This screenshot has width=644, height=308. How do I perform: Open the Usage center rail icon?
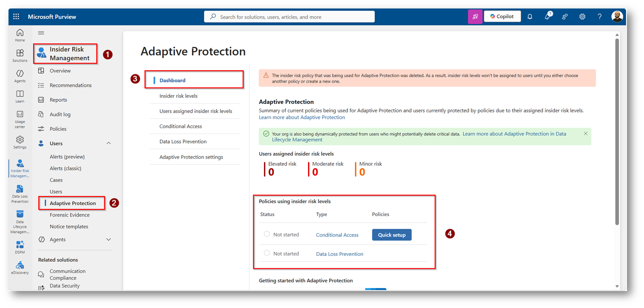20,119
